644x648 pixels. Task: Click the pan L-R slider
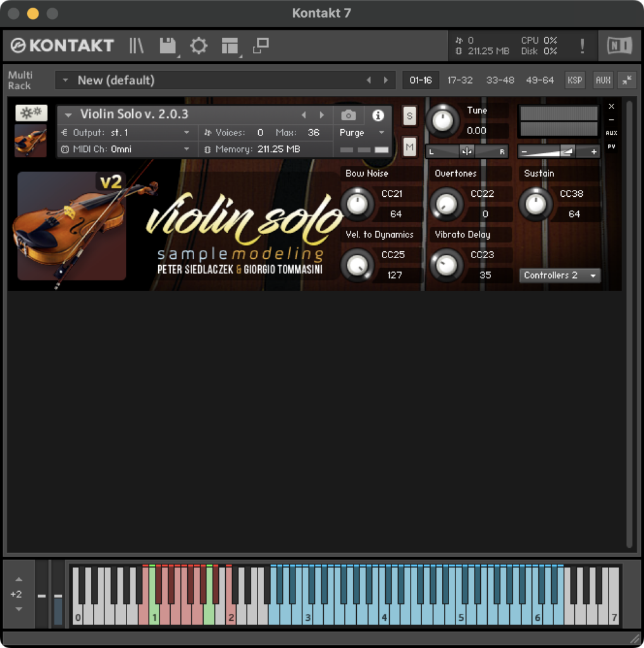click(x=467, y=152)
